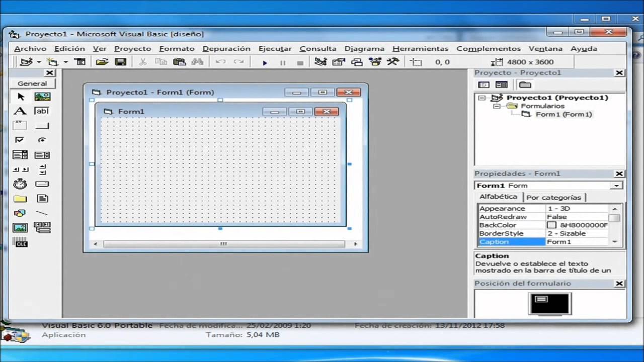Image resolution: width=644 pixels, height=362 pixels.
Task: Collapse the Proyecto1 tree node
Action: [x=482, y=98]
